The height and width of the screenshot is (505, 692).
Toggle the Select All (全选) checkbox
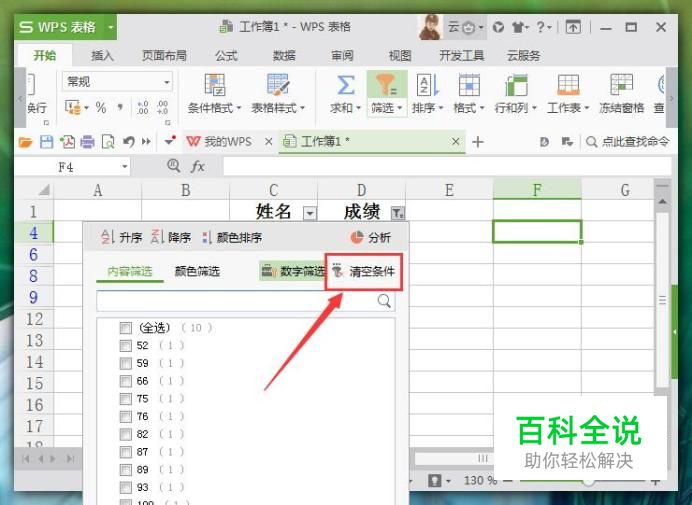[x=126, y=328]
